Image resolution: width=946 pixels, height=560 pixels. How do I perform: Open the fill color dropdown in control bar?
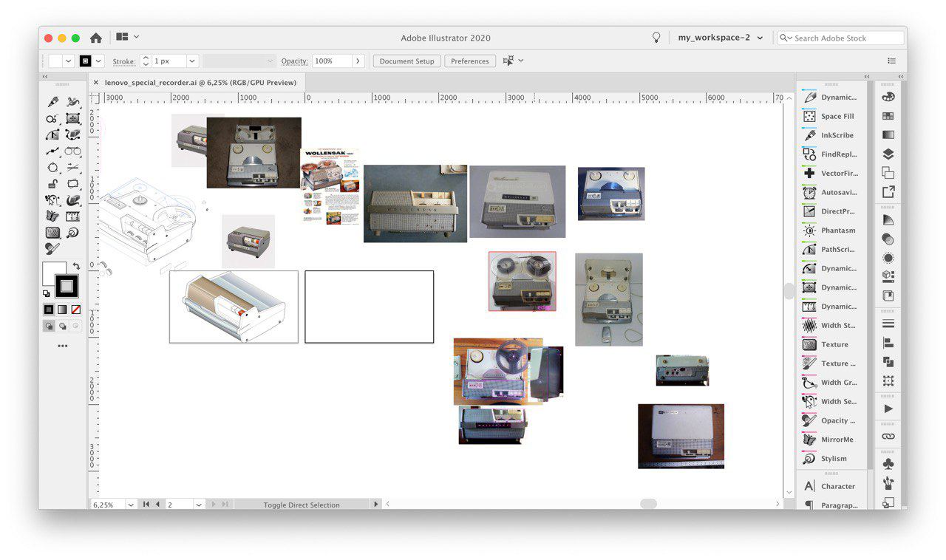pyautogui.click(x=69, y=61)
